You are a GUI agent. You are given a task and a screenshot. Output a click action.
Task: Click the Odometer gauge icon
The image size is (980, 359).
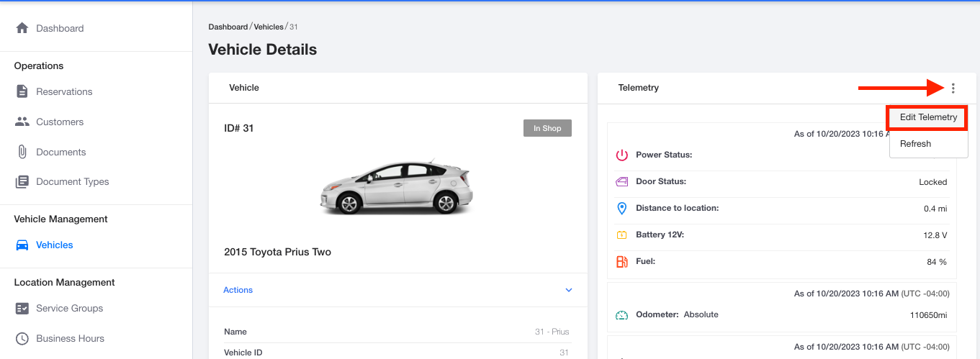tap(622, 315)
